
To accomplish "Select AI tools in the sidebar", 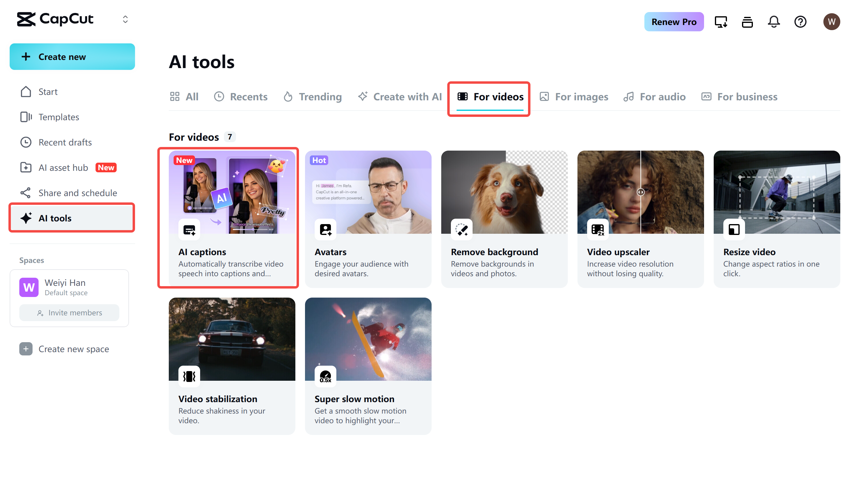I will coord(55,218).
